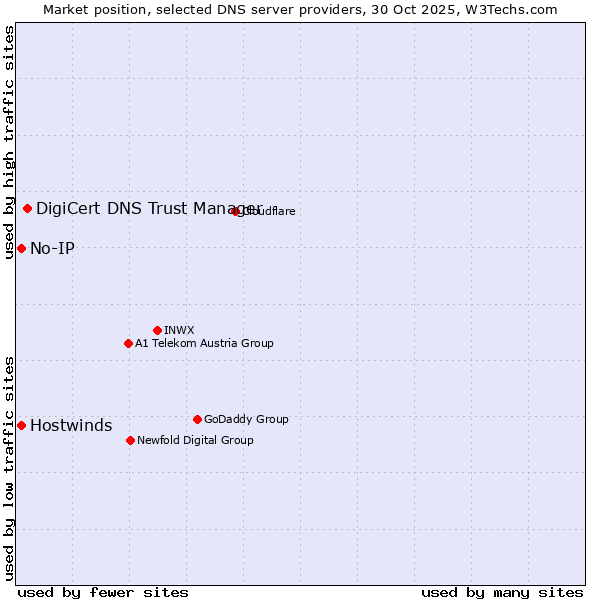Click the red Cloudflare data point marker
The width and height of the screenshot is (600, 600).
point(236,211)
